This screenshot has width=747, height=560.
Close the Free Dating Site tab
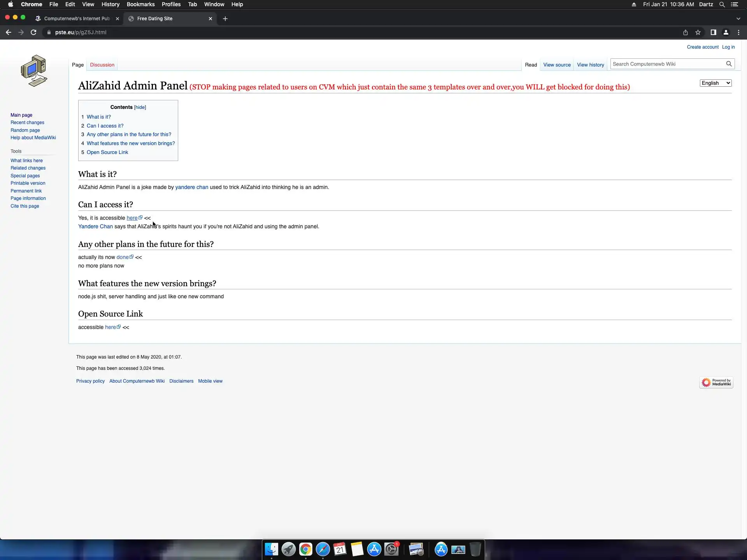pos(210,19)
